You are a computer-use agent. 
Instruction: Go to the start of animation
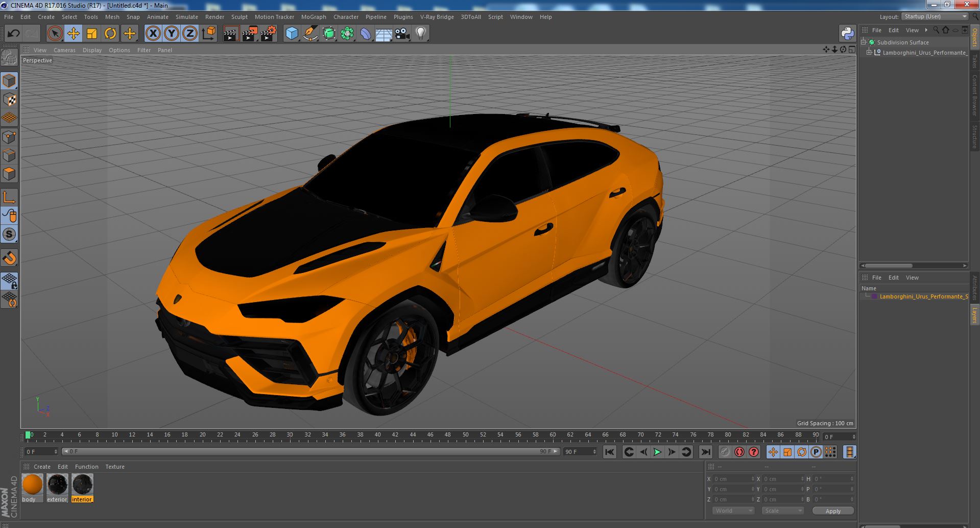610,452
